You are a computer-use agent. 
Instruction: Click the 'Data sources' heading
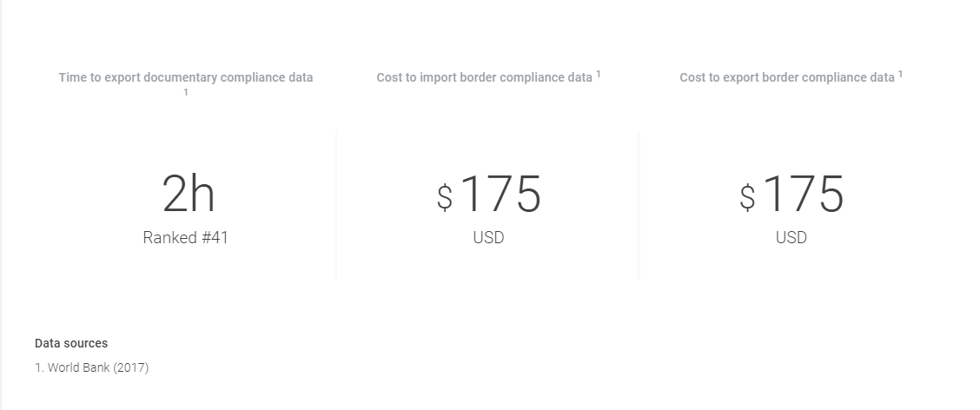coord(71,343)
